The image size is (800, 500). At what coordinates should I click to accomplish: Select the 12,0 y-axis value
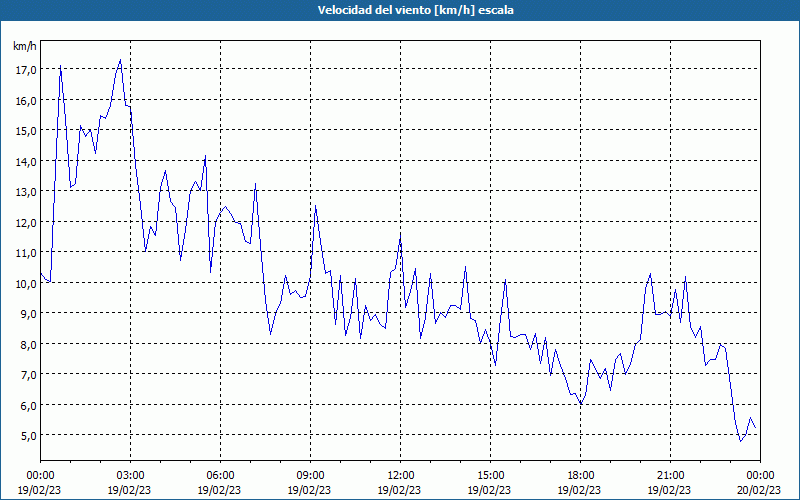tap(26, 222)
